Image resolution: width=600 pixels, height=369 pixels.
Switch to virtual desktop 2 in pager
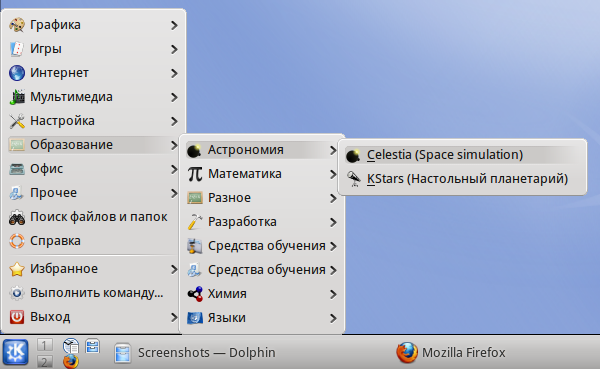click(45, 361)
